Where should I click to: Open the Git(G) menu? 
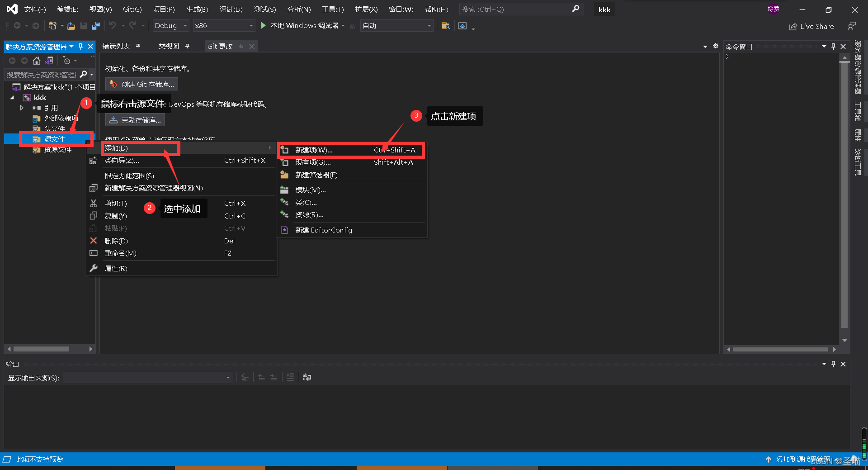132,9
